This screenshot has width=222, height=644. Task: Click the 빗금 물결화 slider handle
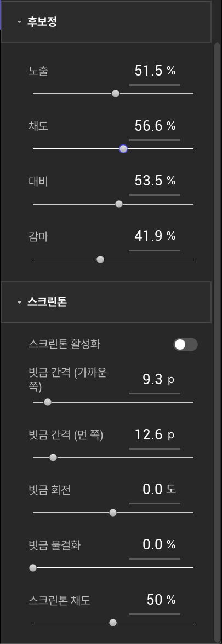pyautogui.click(x=33, y=568)
